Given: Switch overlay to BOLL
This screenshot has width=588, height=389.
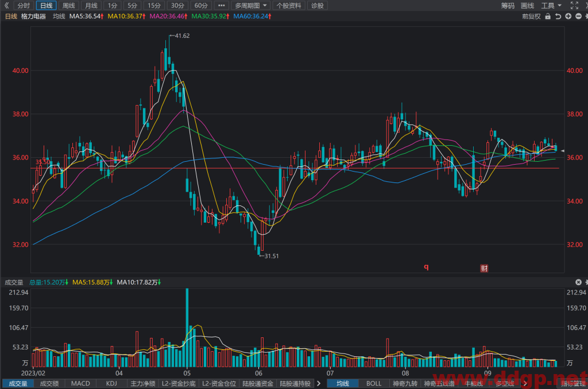Looking at the screenshot, I should pyautogui.click(x=374, y=383).
